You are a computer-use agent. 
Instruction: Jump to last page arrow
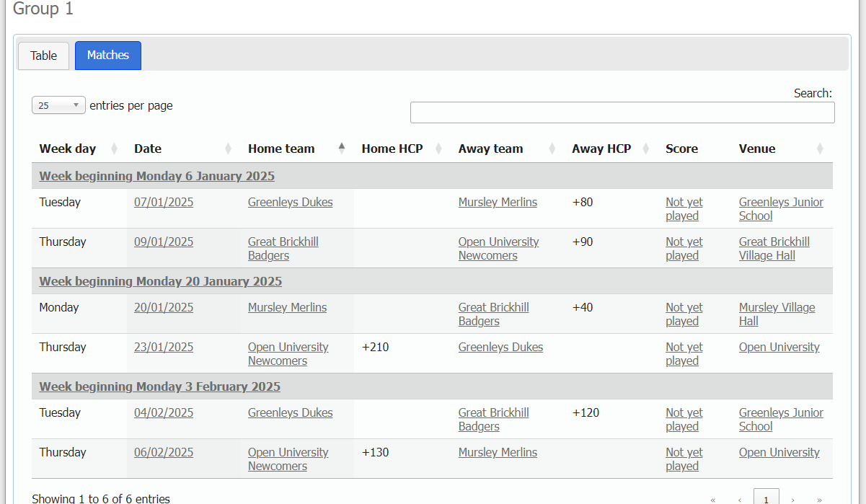[x=820, y=499]
